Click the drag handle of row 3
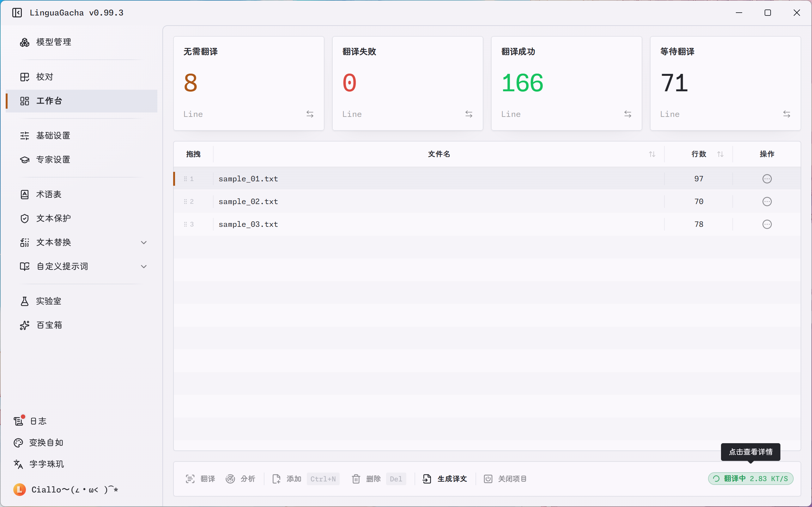 click(x=185, y=224)
